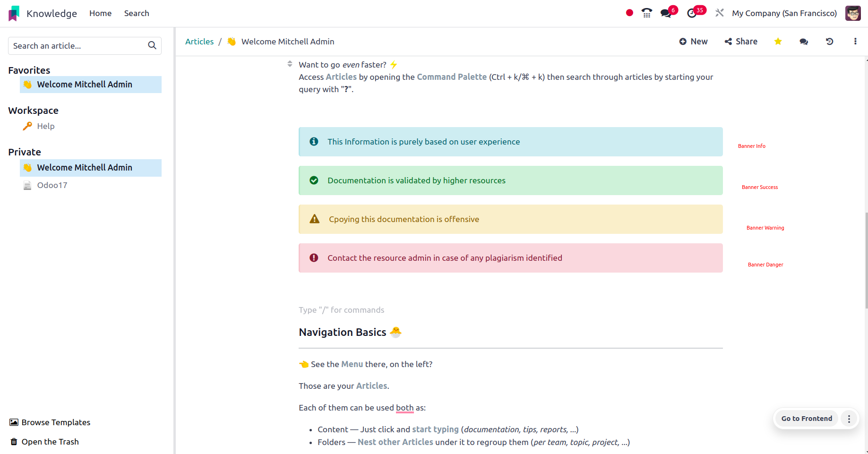868x454 pixels.
Task: Click the exclamation icon in red banner
Action: (314, 258)
